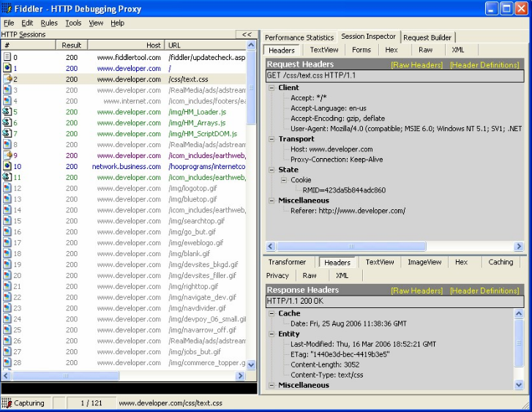The width and height of the screenshot is (532, 412).
Task: Click the script icon for session 11
Action: [7, 177]
